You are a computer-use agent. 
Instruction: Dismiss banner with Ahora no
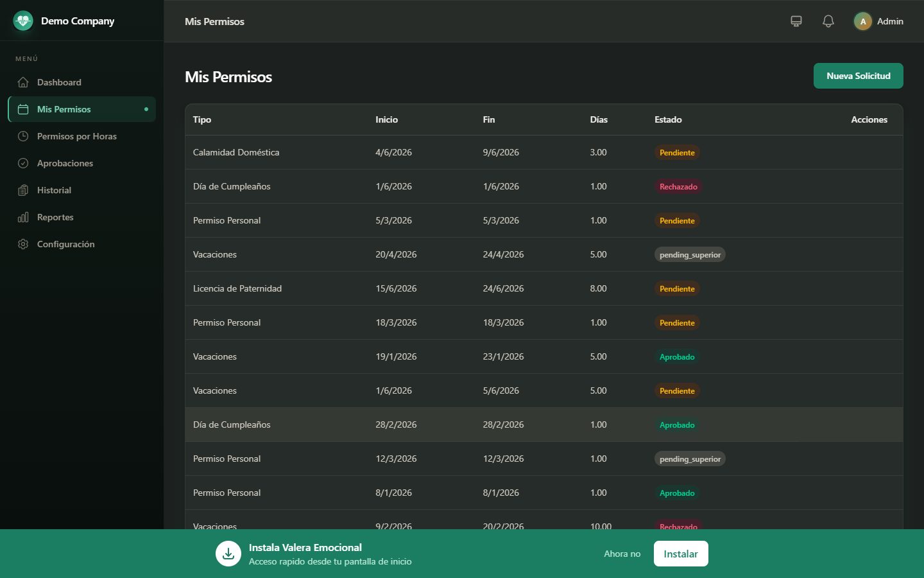[622, 554]
